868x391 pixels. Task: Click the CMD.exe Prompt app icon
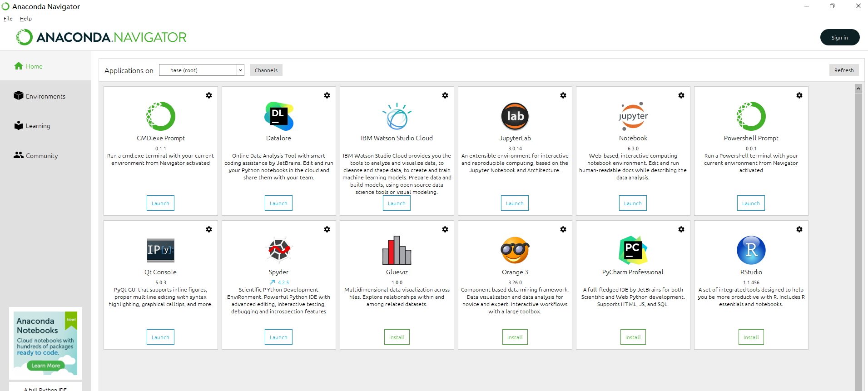[x=161, y=116]
